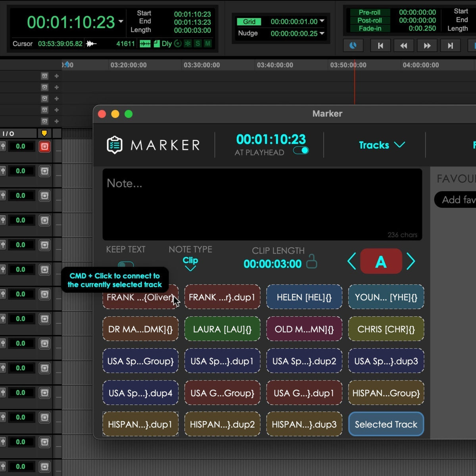Click the Marker clipboard logo icon

[x=115, y=145]
